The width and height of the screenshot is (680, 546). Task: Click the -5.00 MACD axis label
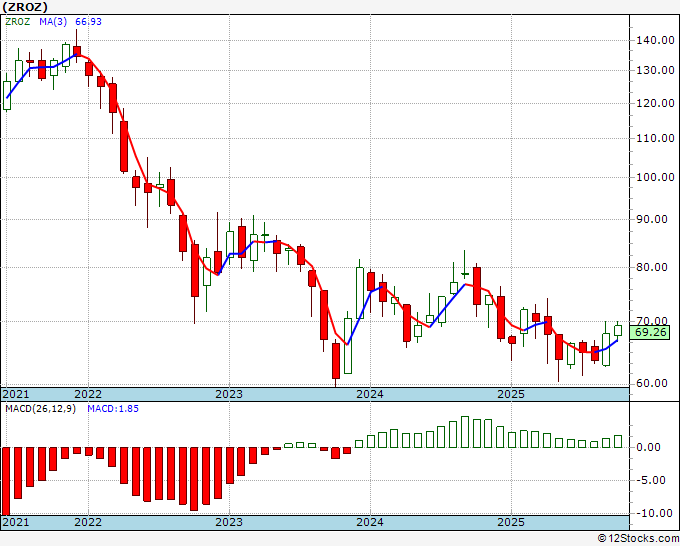pos(651,480)
